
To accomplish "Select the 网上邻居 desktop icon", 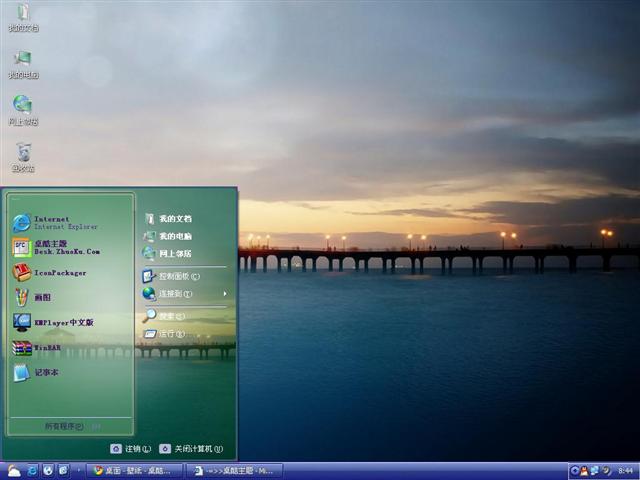I will [x=23, y=108].
